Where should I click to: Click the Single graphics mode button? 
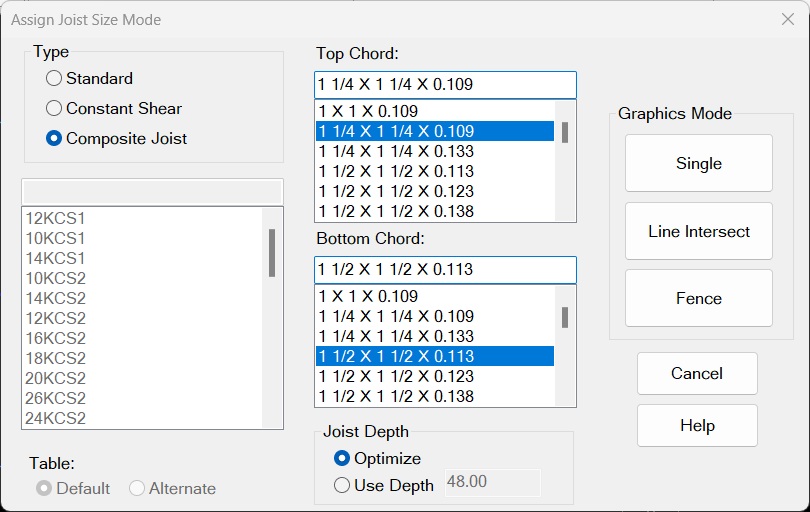click(x=699, y=163)
